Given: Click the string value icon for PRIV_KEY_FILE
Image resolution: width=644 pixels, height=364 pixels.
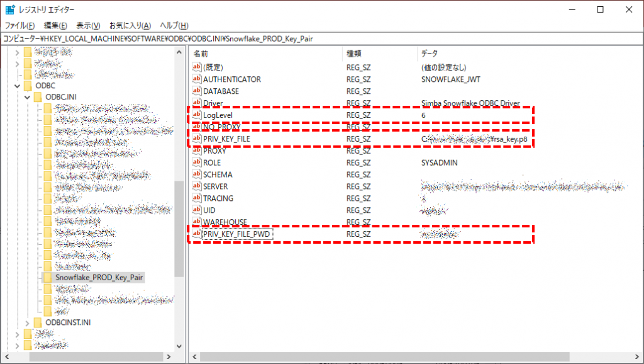Looking at the screenshot, I should 196,139.
